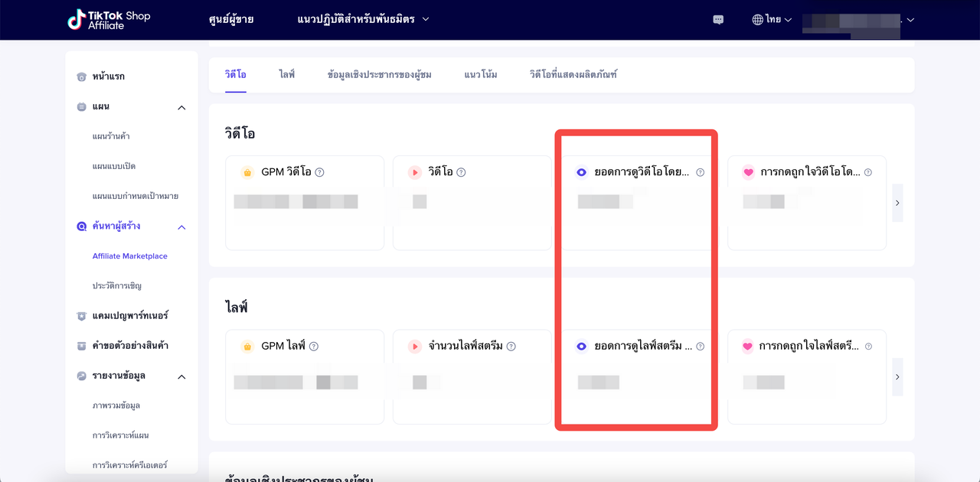Open Affiliate Marketplace in sidebar
Image resolution: width=980 pixels, height=482 pixels.
[x=129, y=256]
